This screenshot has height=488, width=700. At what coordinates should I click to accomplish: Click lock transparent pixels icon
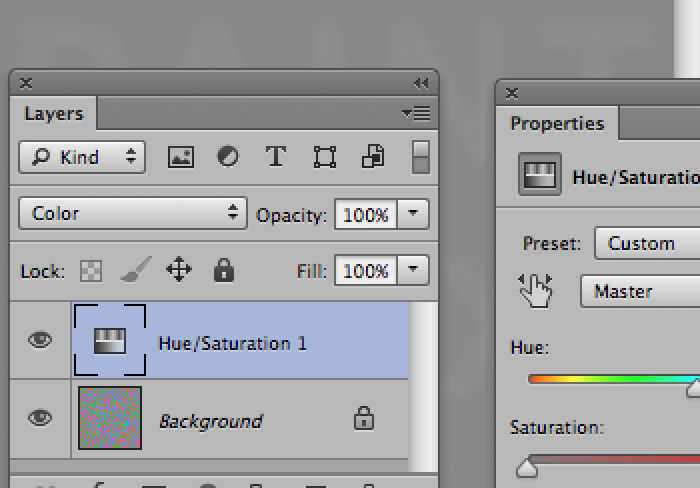coord(91,271)
